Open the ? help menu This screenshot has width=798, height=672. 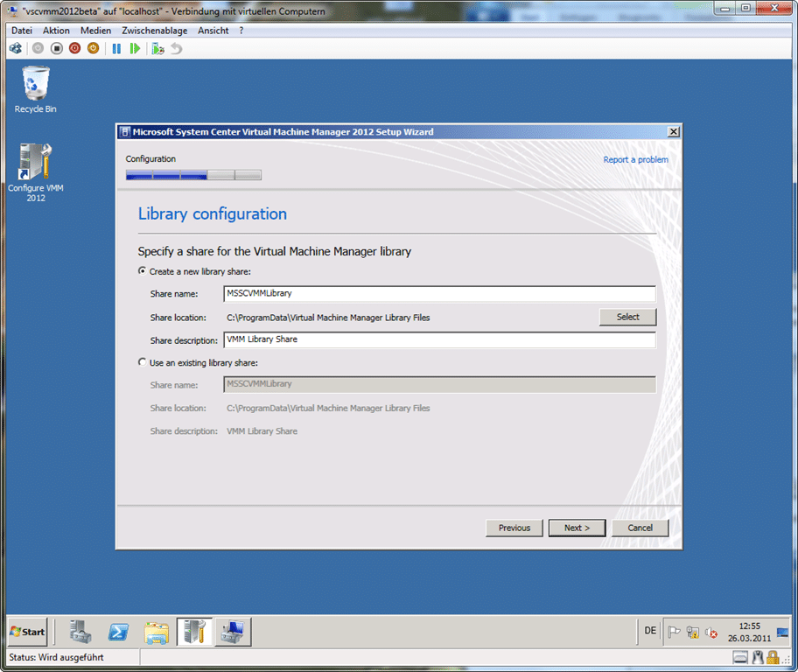coord(241,31)
